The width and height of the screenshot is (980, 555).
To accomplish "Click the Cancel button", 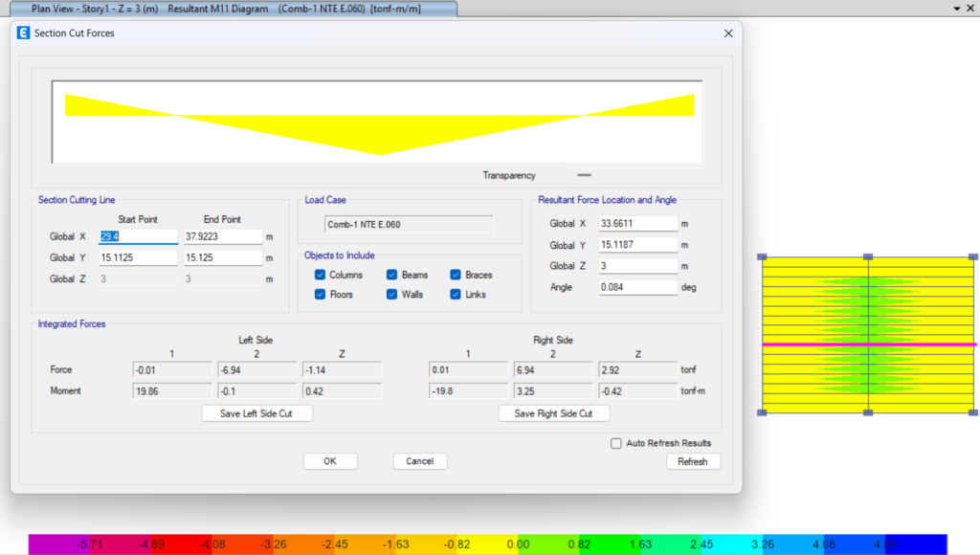I will coord(420,461).
